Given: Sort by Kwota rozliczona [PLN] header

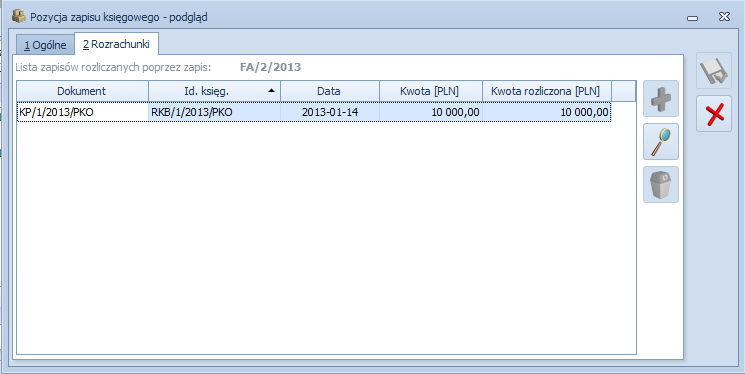Looking at the screenshot, I should [547, 91].
